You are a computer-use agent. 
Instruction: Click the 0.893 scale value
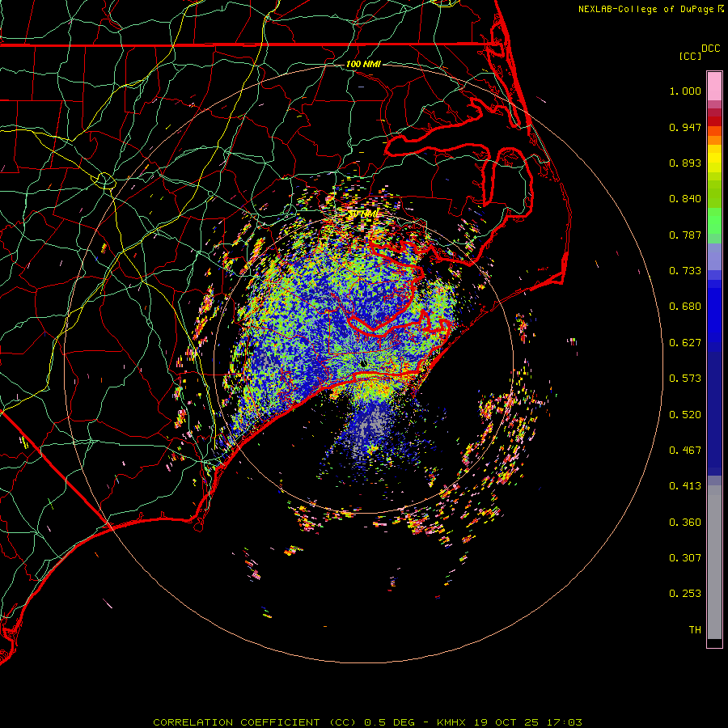tap(685, 163)
